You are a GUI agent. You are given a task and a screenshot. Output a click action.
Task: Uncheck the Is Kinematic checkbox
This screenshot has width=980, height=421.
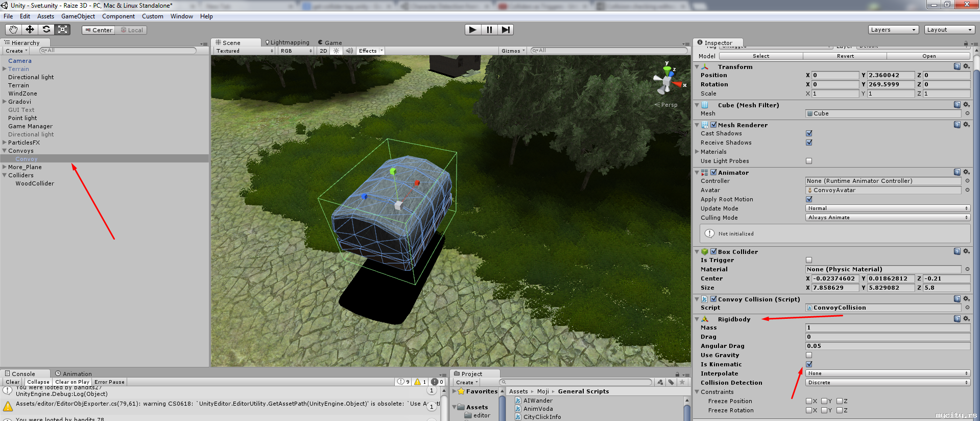tap(809, 364)
